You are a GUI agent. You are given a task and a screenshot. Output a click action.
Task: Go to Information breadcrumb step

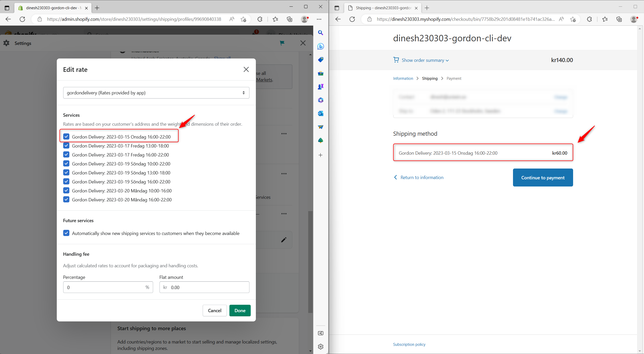[x=403, y=78]
